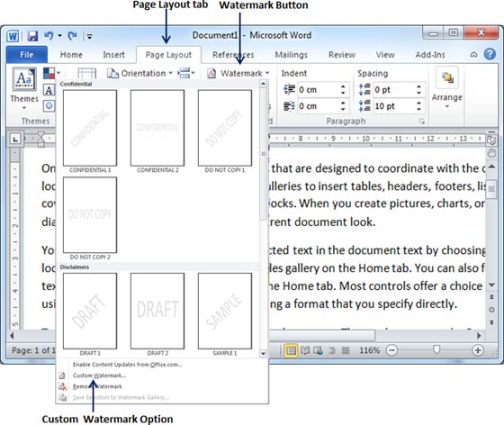Open Word Help question mark icon
Screen dimensions: 504x425
[490, 54]
